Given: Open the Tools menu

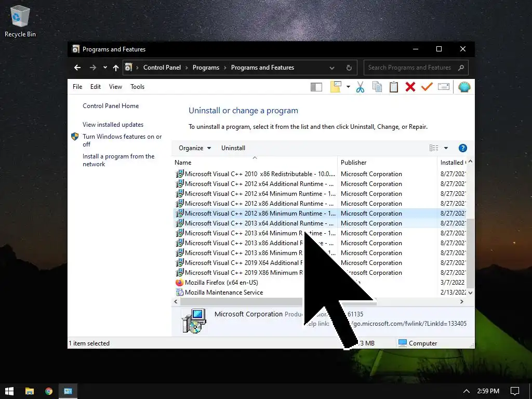Looking at the screenshot, I should pyautogui.click(x=137, y=87).
